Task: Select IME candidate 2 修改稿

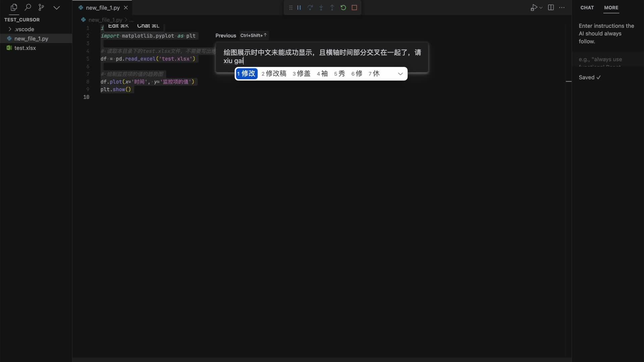Action: pos(274,73)
